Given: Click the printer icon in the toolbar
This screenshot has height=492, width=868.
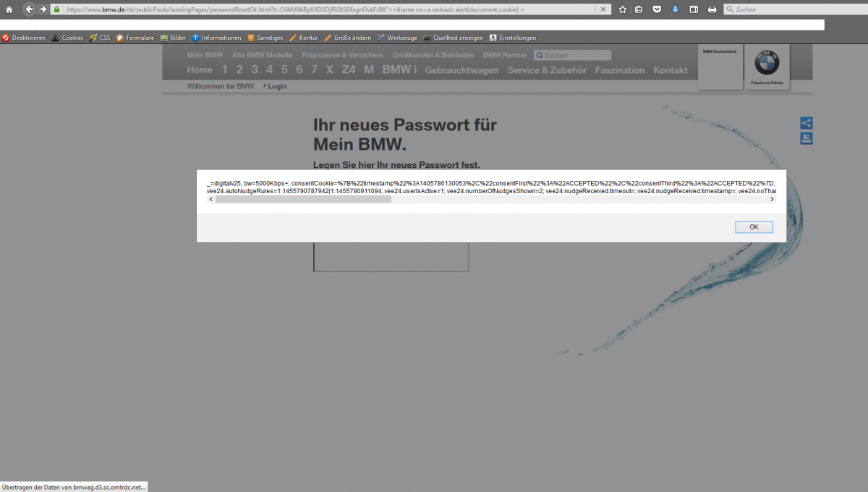Looking at the screenshot, I should pos(712,9).
